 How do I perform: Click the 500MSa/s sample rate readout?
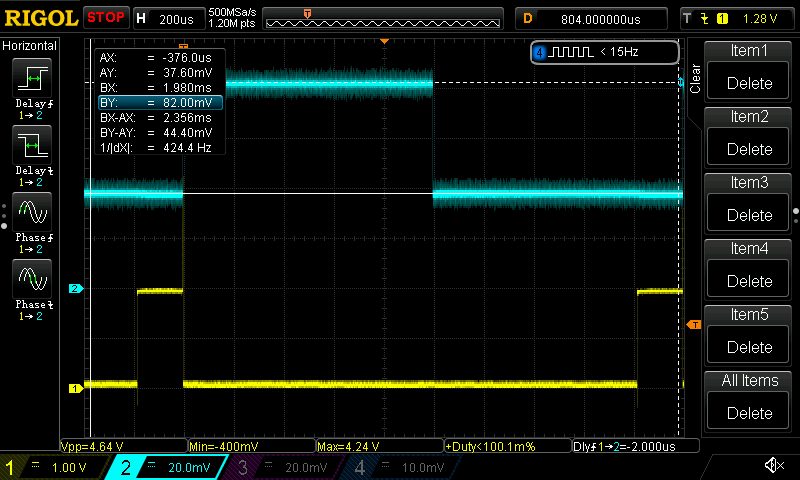tap(232, 12)
